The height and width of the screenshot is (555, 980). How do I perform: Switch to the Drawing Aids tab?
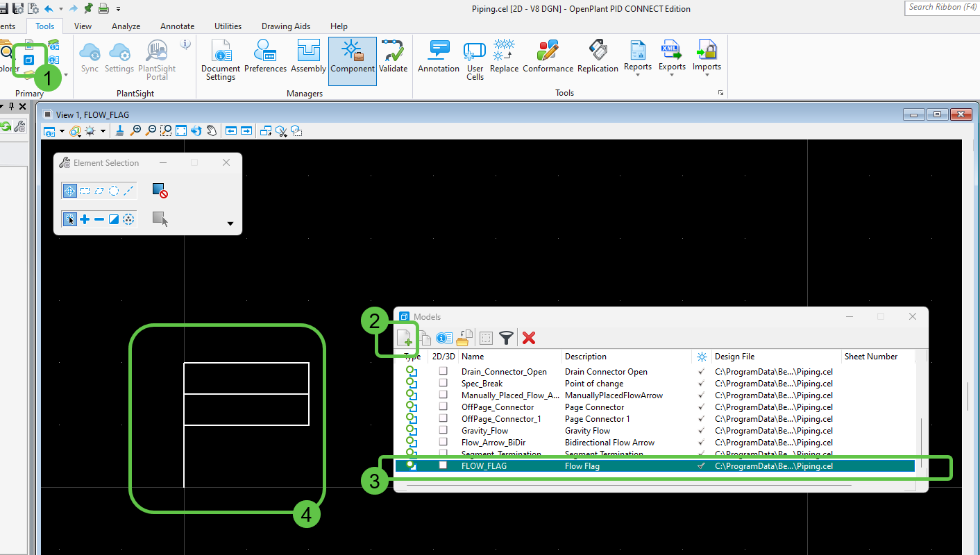pos(286,26)
